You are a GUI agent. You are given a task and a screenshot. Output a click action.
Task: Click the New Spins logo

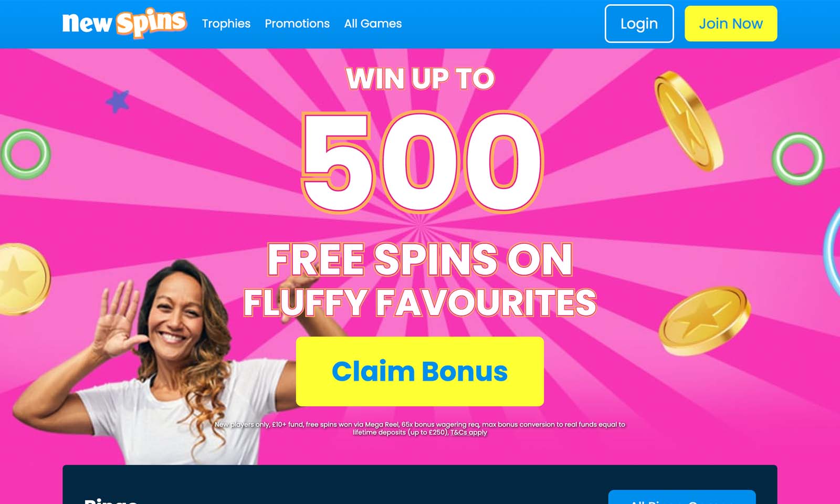[x=124, y=23]
